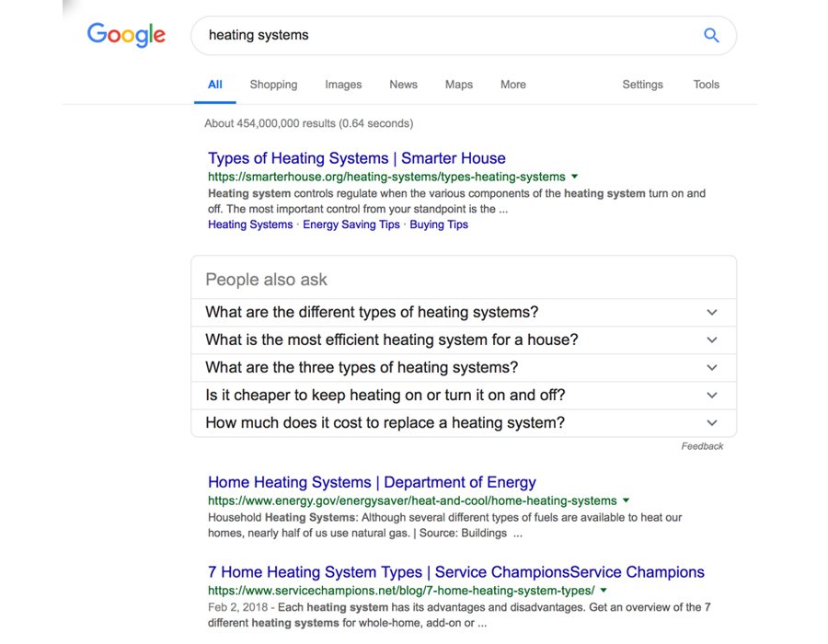Switch to the Shopping tab

(x=273, y=84)
